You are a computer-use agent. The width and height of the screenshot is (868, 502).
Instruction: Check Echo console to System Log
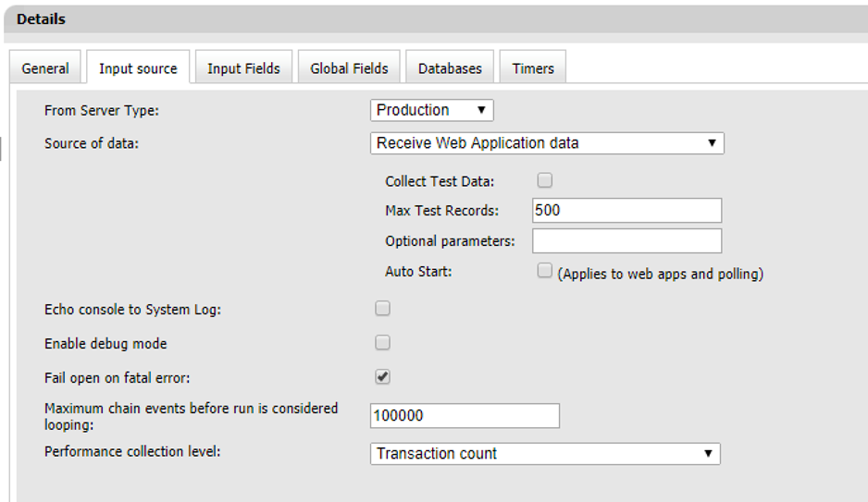tap(382, 309)
